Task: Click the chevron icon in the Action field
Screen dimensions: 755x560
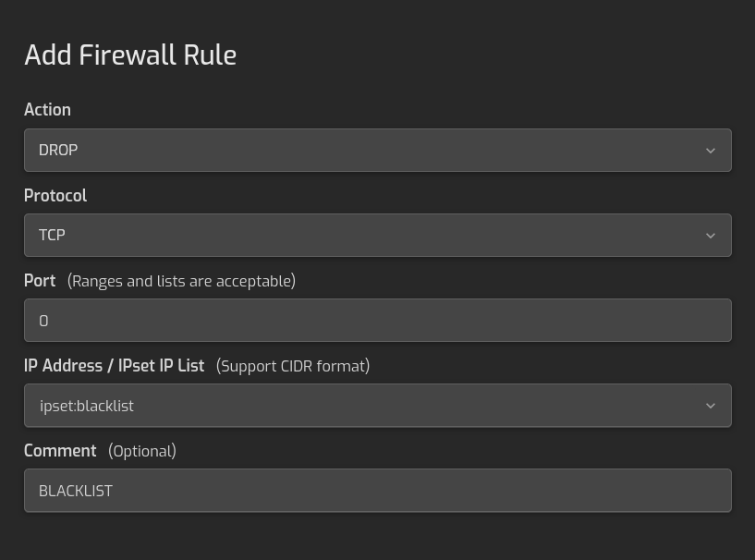Action: click(711, 151)
